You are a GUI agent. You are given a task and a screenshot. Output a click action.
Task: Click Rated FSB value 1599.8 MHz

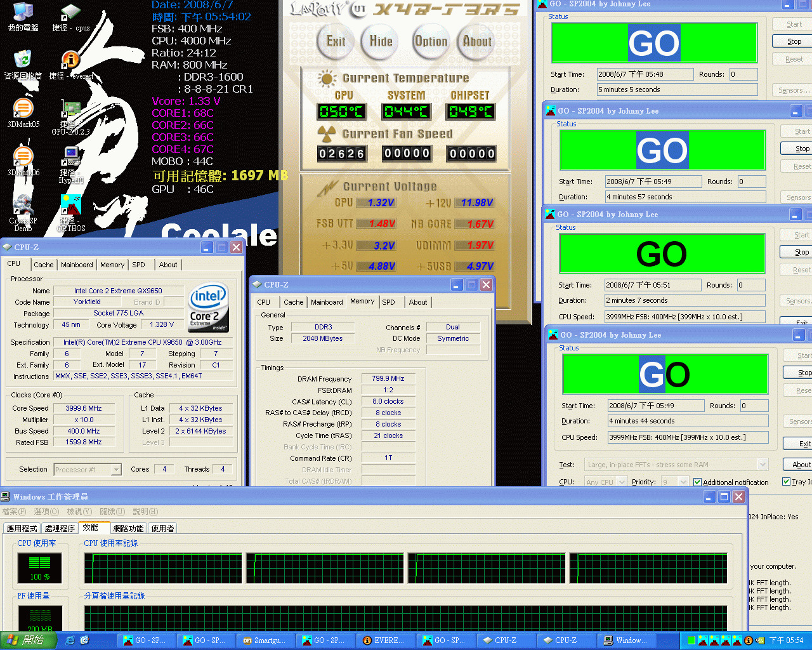(x=84, y=442)
